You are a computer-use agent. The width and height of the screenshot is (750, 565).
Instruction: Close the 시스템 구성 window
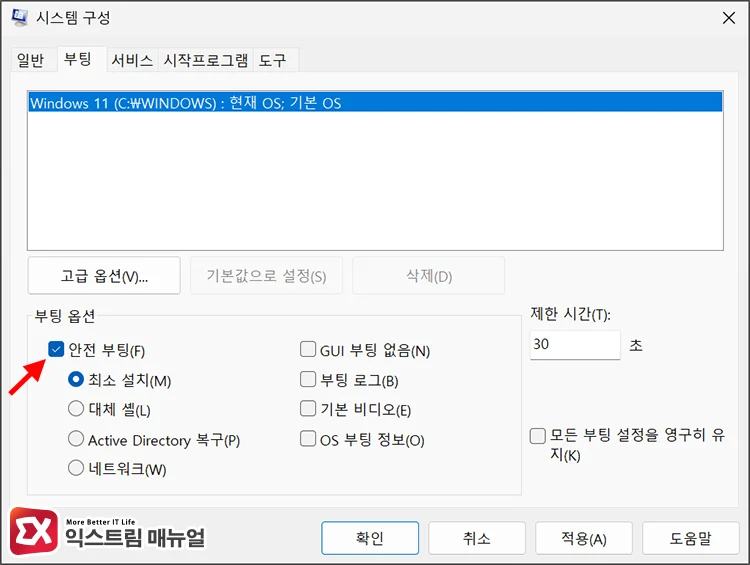click(x=728, y=18)
